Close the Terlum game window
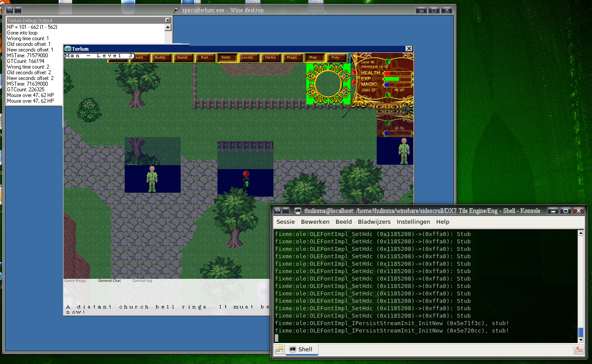 click(x=409, y=49)
